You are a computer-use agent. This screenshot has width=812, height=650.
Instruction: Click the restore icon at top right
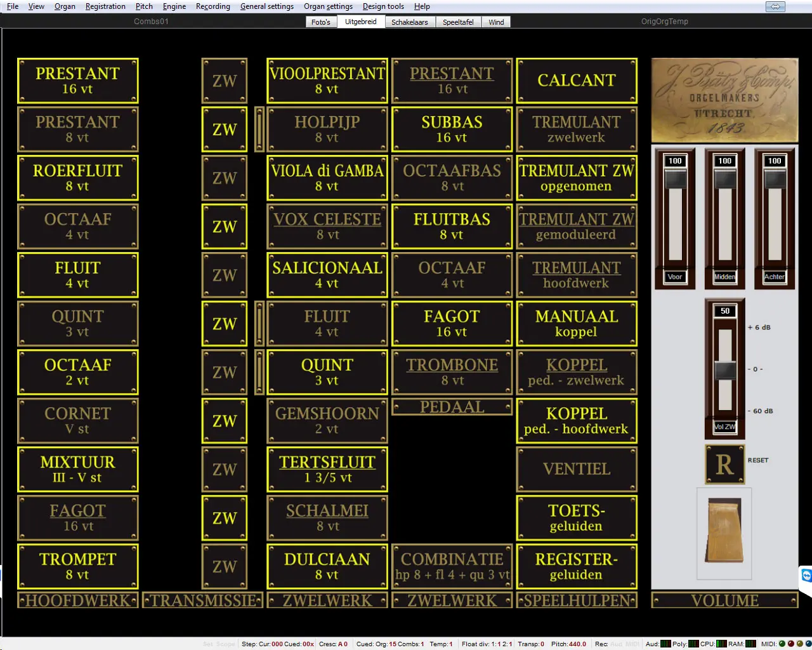775,6
